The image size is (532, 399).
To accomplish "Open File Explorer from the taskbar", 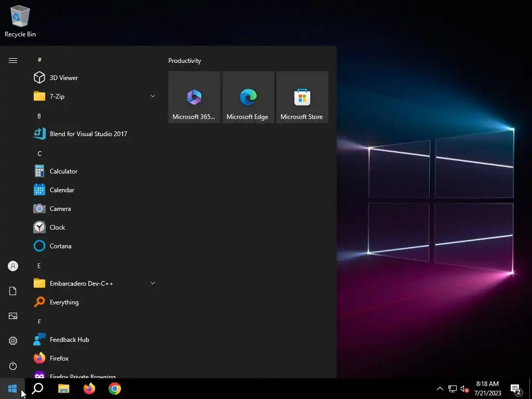I will pos(63,389).
